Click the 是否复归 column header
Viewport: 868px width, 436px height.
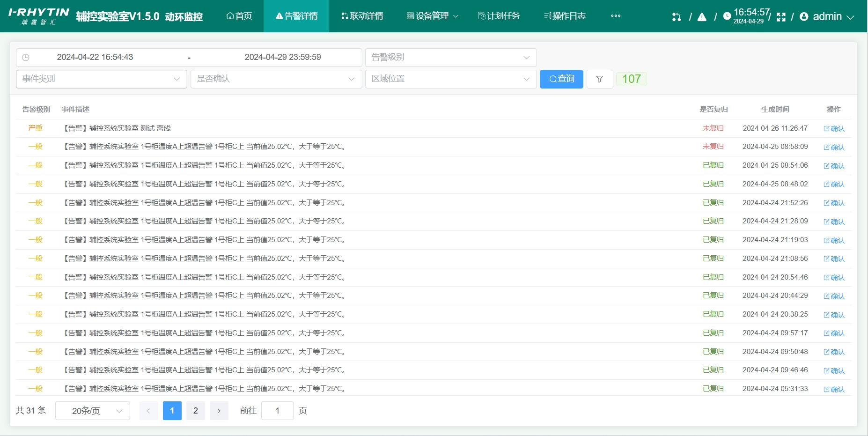coord(714,110)
